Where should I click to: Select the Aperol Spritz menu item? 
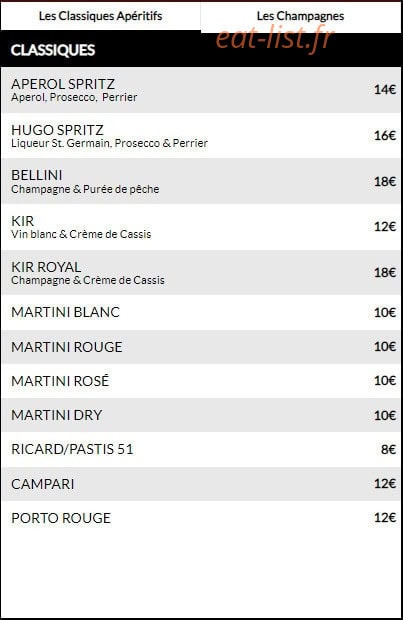point(201,90)
